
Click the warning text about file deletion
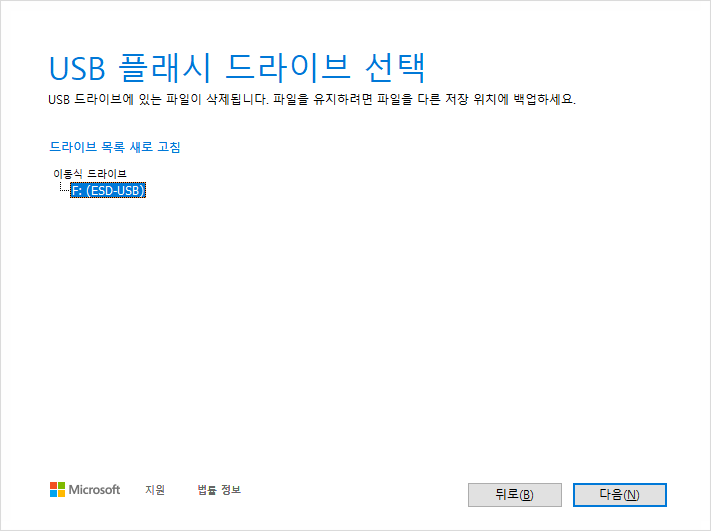tap(312, 99)
